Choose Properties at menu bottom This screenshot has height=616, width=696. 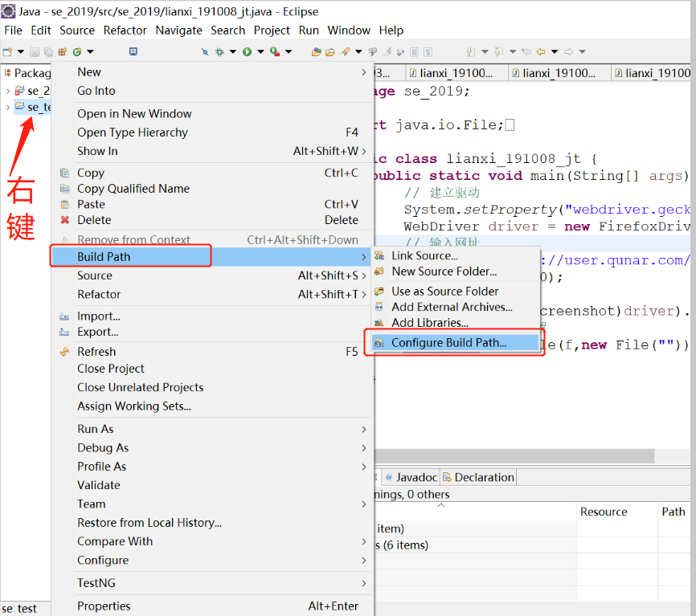(x=213, y=606)
